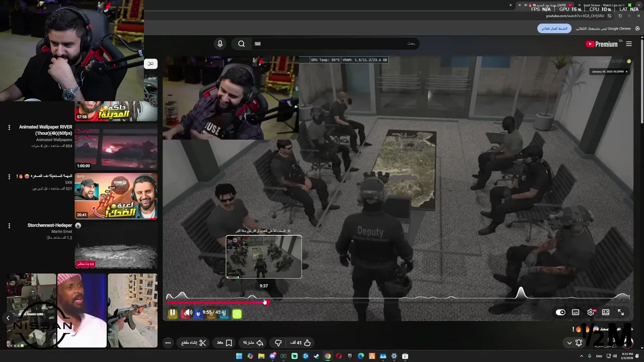The width and height of the screenshot is (644, 362).
Task: Open the Animated Wallpapers channel link
Action: point(54,140)
